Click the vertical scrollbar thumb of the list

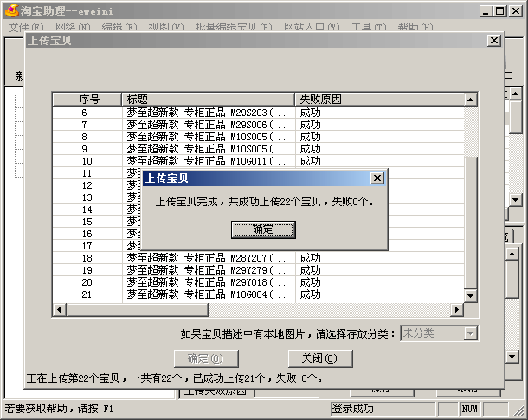(x=470, y=223)
